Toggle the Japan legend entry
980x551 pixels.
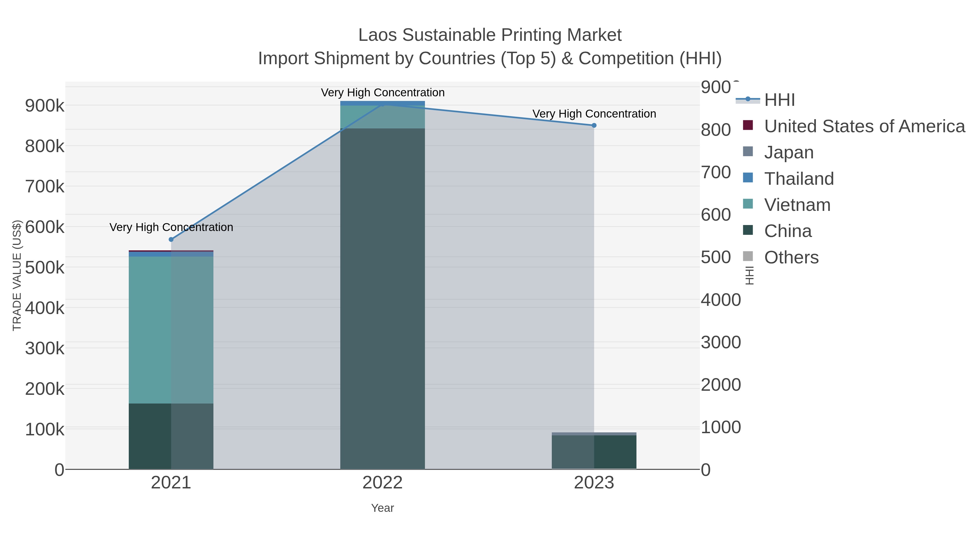(x=778, y=152)
